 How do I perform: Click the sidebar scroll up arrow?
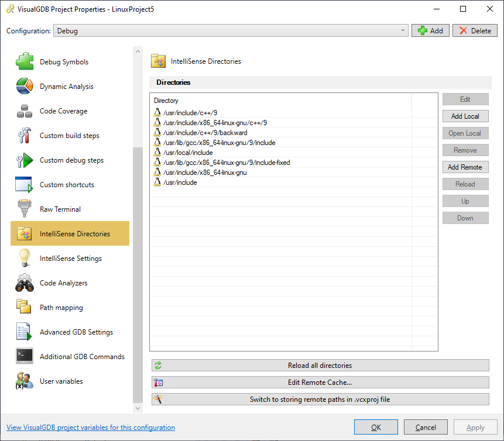138,51
